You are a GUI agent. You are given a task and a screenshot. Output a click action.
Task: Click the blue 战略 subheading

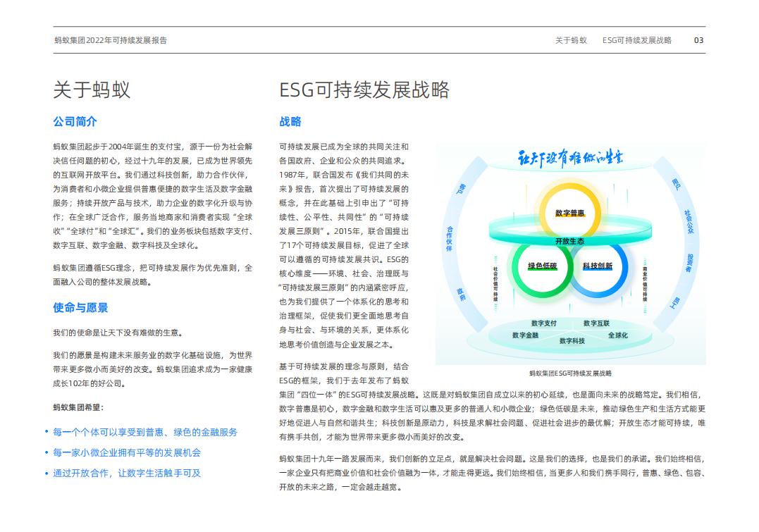click(290, 121)
